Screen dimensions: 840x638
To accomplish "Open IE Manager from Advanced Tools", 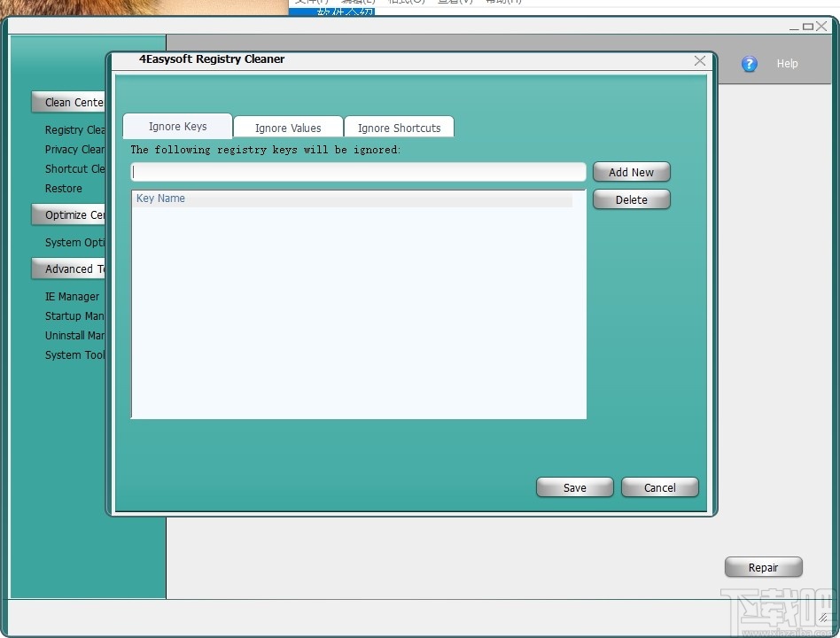I will 72,296.
